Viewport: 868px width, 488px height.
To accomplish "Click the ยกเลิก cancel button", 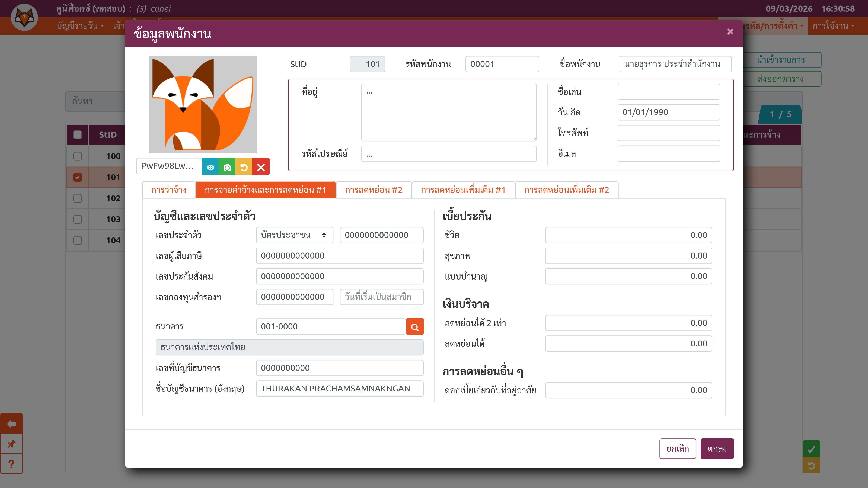I will [677, 449].
